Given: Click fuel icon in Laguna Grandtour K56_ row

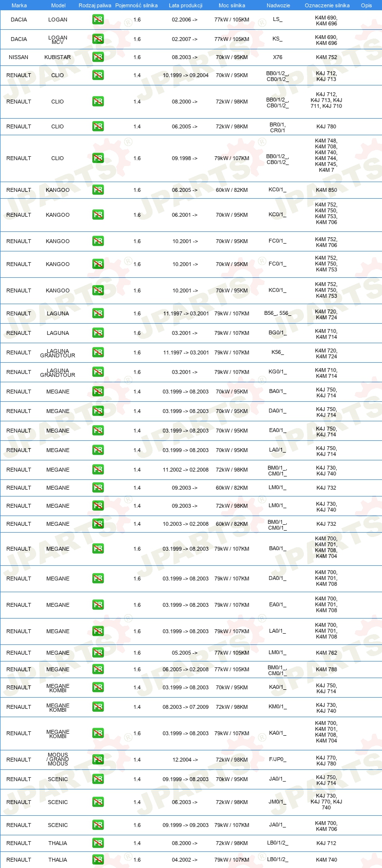Looking at the screenshot, I should [98, 353].
